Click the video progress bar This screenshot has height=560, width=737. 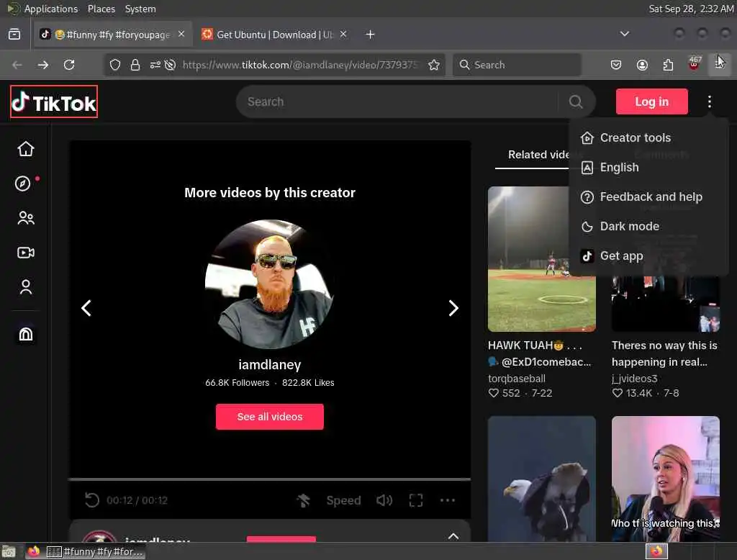270,479
